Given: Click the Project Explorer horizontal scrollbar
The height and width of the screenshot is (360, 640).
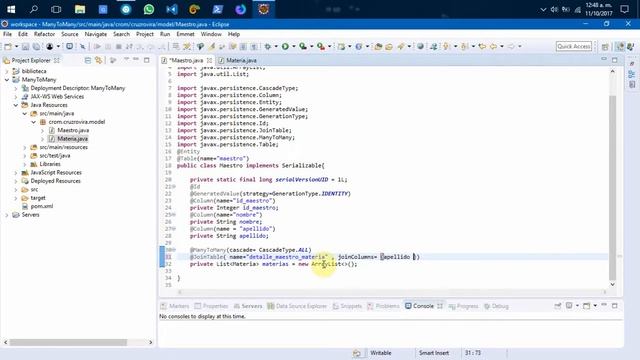Looking at the screenshot, I should click(68, 342).
